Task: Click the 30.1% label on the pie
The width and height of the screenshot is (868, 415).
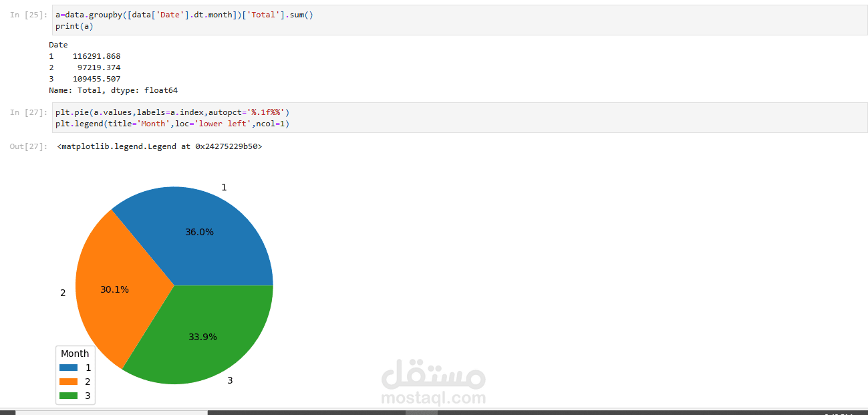Action: click(x=114, y=289)
